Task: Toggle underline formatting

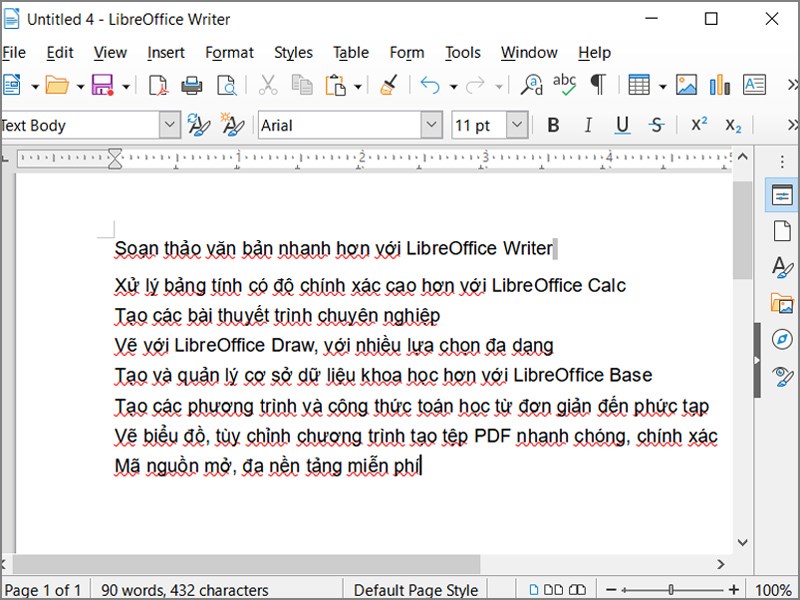Action: (x=621, y=124)
